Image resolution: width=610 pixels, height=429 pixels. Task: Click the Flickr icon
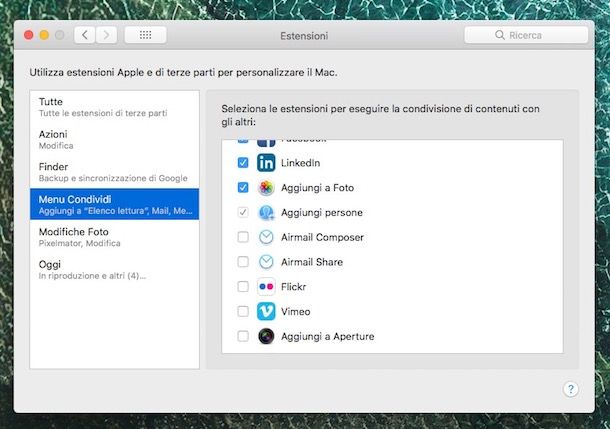pyautogui.click(x=266, y=287)
